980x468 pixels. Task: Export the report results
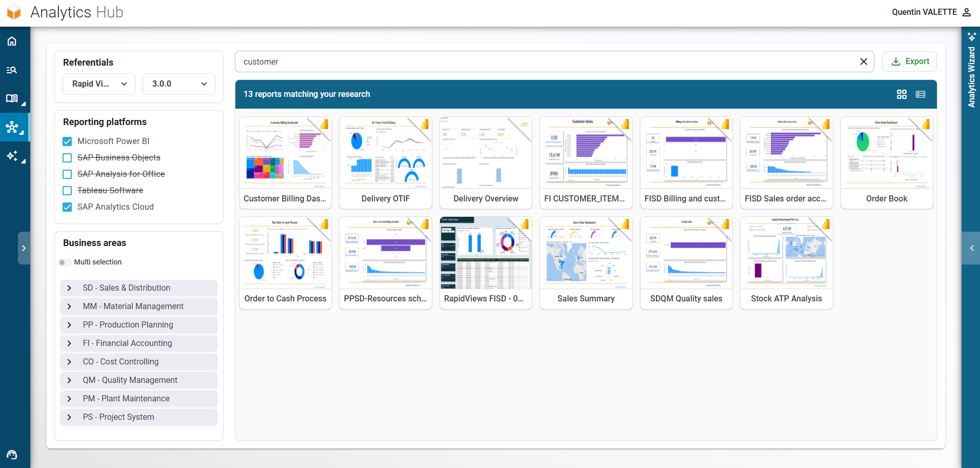tap(909, 62)
